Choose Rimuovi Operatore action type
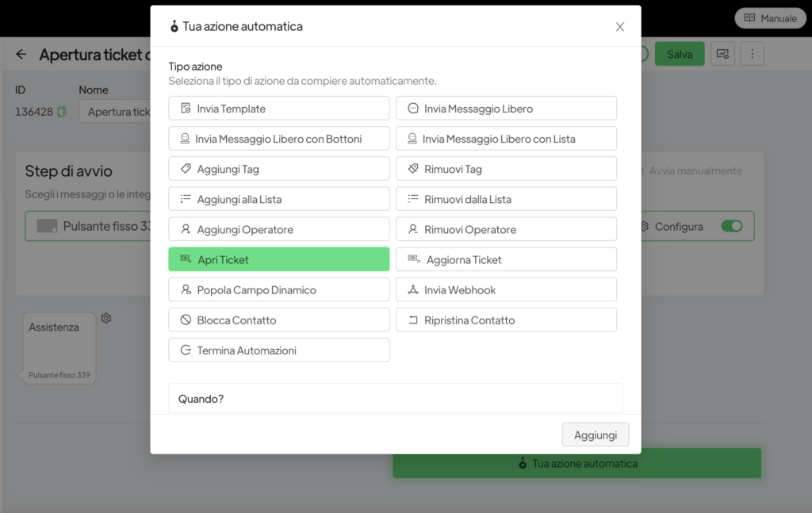 pyautogui.click(x=506, y=229)
